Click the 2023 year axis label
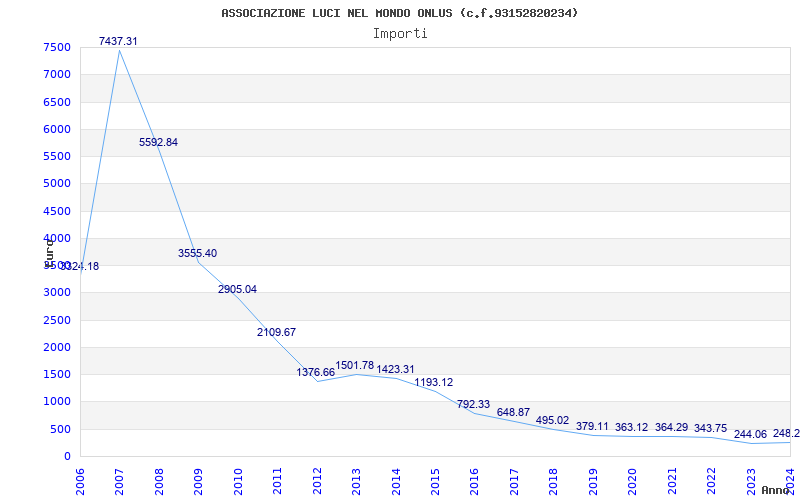Image resolution: width=800 pixels, height=500 pixels. tap(751, 481)
